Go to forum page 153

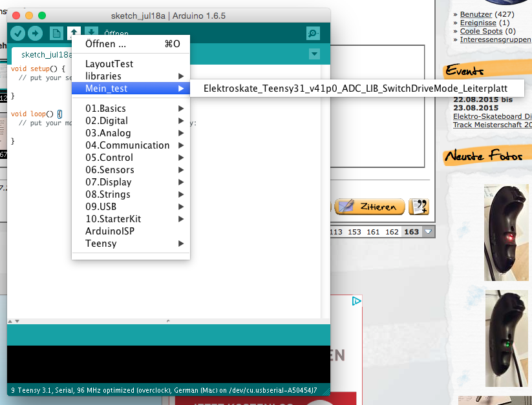(x=354, y=232)
